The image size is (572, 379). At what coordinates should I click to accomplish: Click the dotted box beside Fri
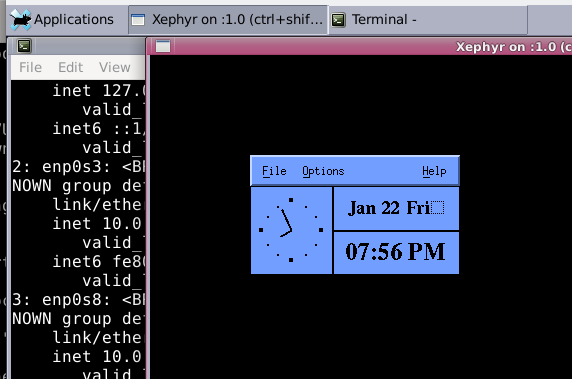[x=438, y=207]
